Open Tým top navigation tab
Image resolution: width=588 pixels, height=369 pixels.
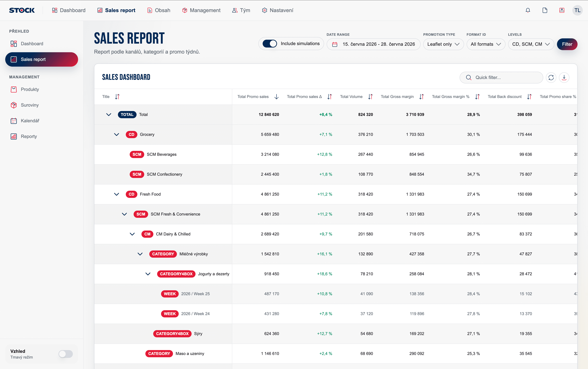(x=241, y=10)
